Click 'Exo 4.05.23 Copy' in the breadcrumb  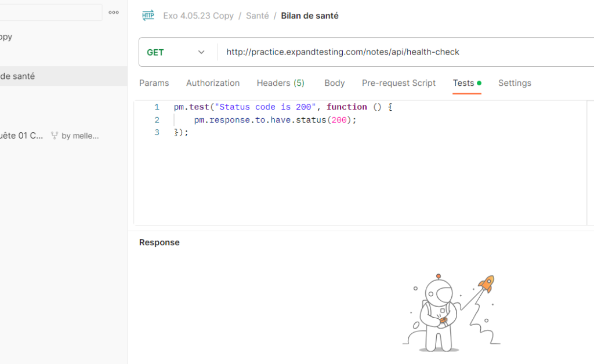[198, 16]
